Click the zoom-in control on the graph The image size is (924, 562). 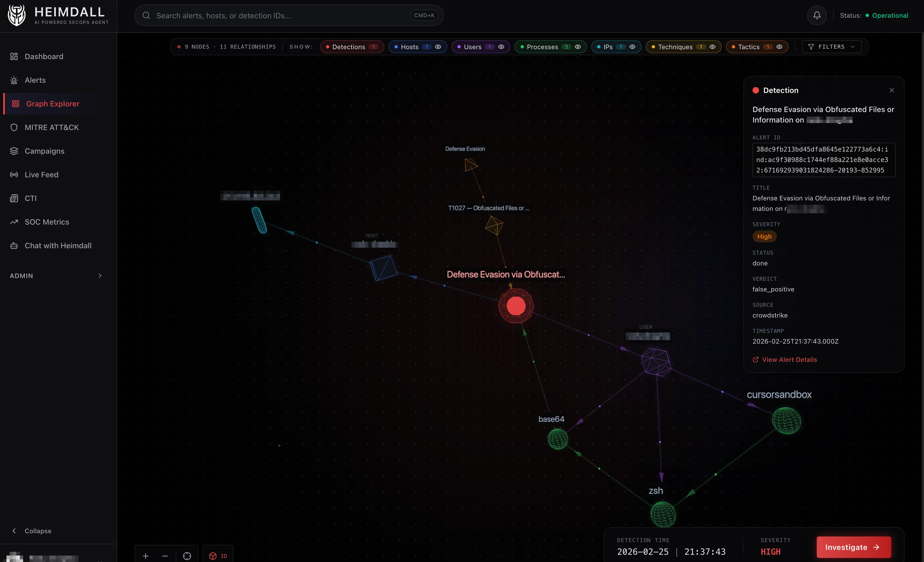145,556
